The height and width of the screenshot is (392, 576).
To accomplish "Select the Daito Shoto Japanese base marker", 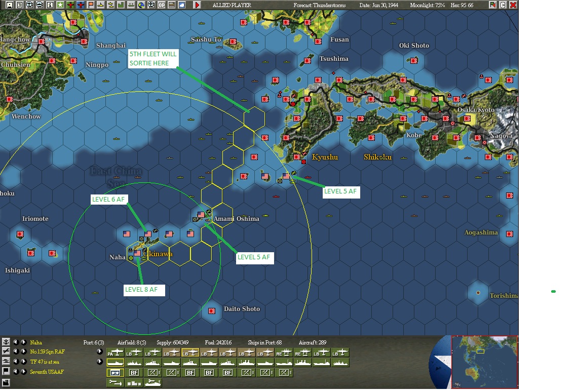I will coord(212,311).
